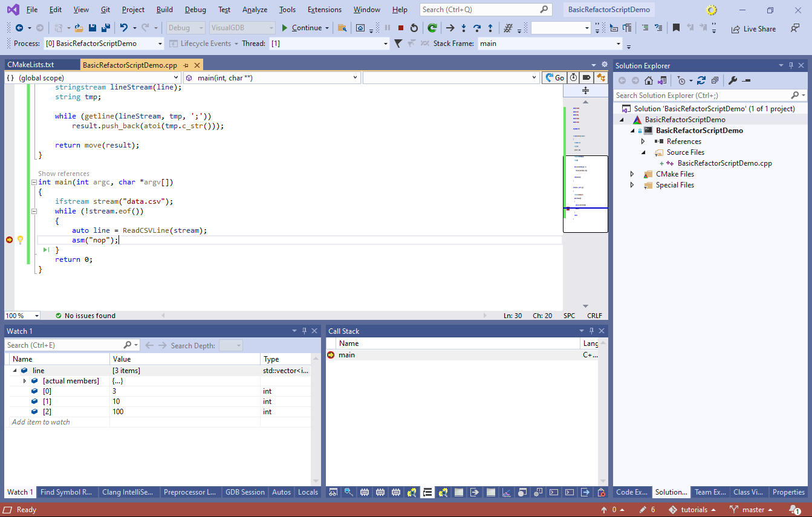The image size is (812, 517).
Task: Click the Live Share button
Action: click(753, 28)
